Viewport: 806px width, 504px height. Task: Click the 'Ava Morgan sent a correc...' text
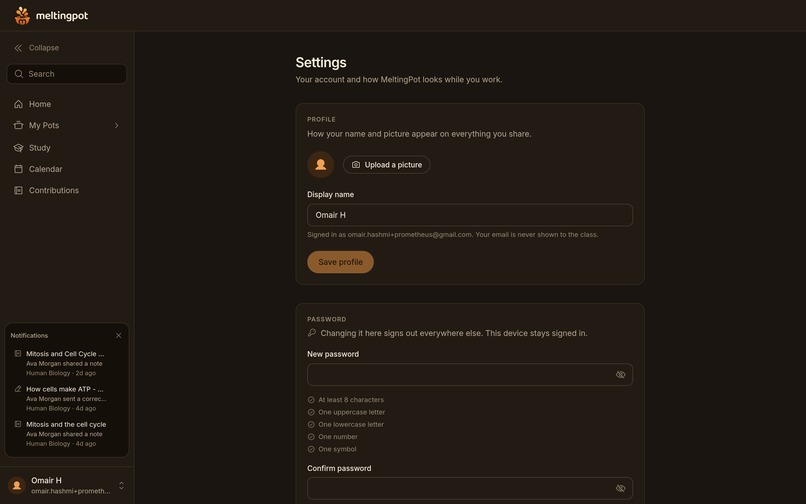66,399
